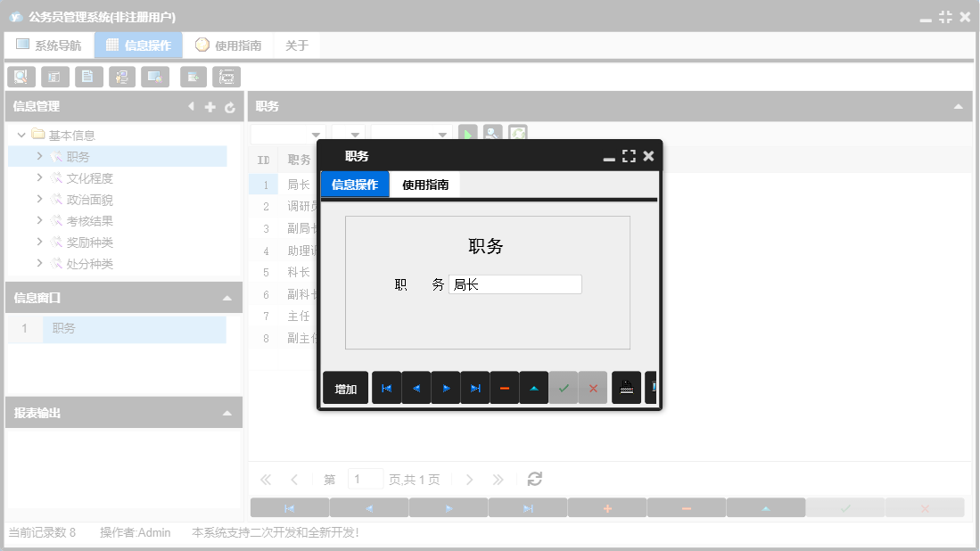Open the search records tool on main toolbar
Screen dimensions: 980x551
click(21, 77)
